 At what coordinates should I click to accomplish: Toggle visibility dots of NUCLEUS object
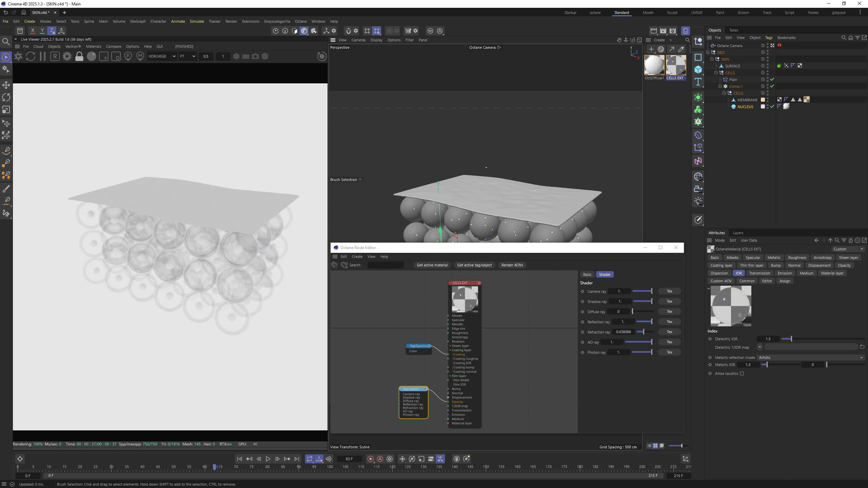point(768,106)
